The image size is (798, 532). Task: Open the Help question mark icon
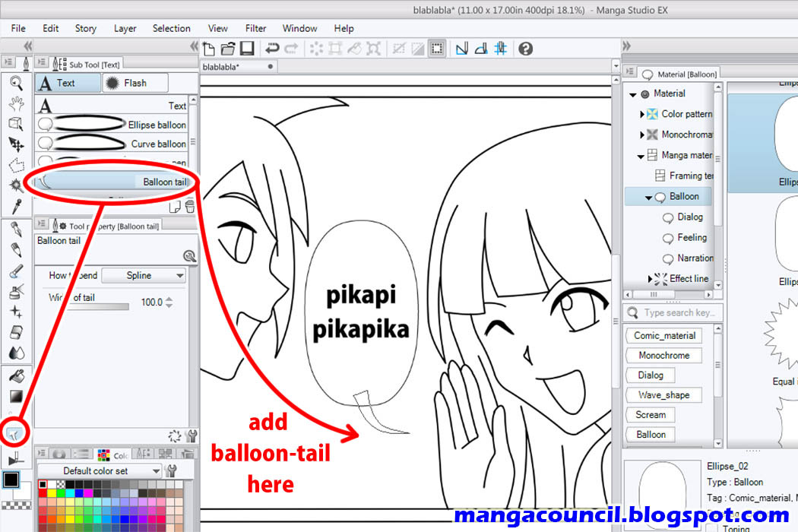(x=526, y=49)
